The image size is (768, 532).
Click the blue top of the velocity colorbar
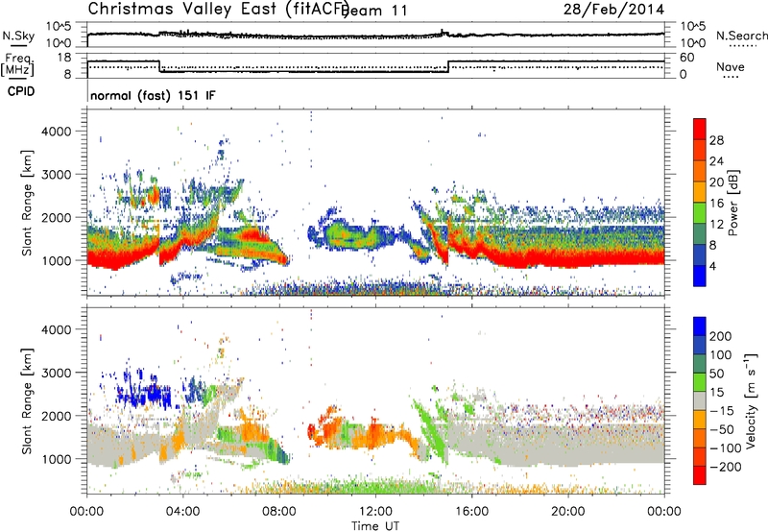click(x=700, y=326)
